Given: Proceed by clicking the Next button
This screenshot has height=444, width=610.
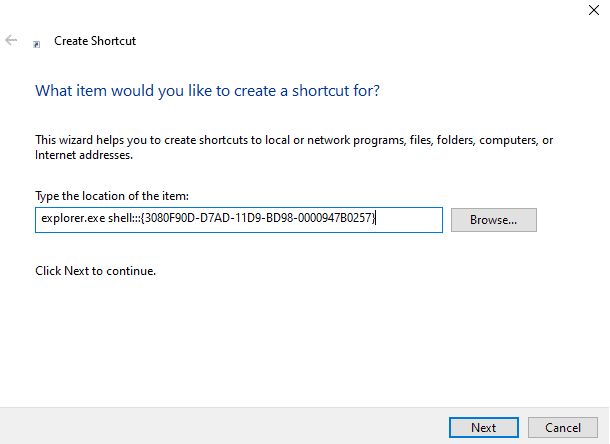Looking at the screenshot, I should tap(483, 427).
